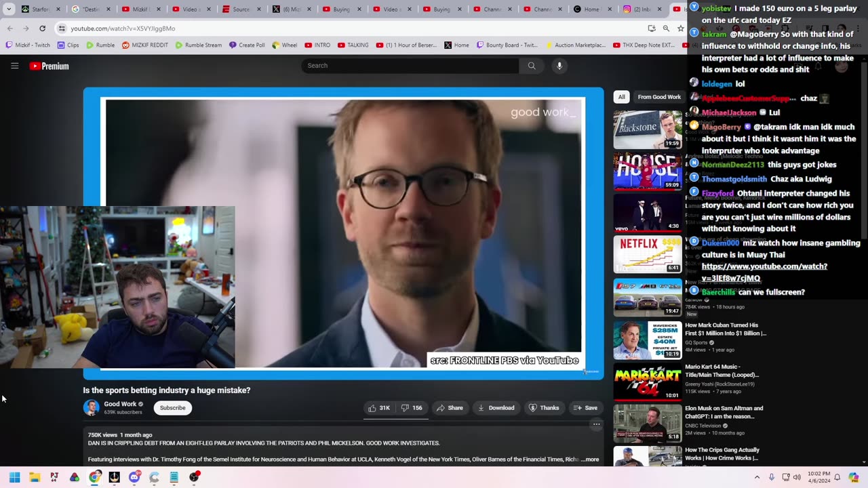The height and width of the screenshot is (488, 868).
Task: Close the Starforge browser tab
Action: [58, 9]
